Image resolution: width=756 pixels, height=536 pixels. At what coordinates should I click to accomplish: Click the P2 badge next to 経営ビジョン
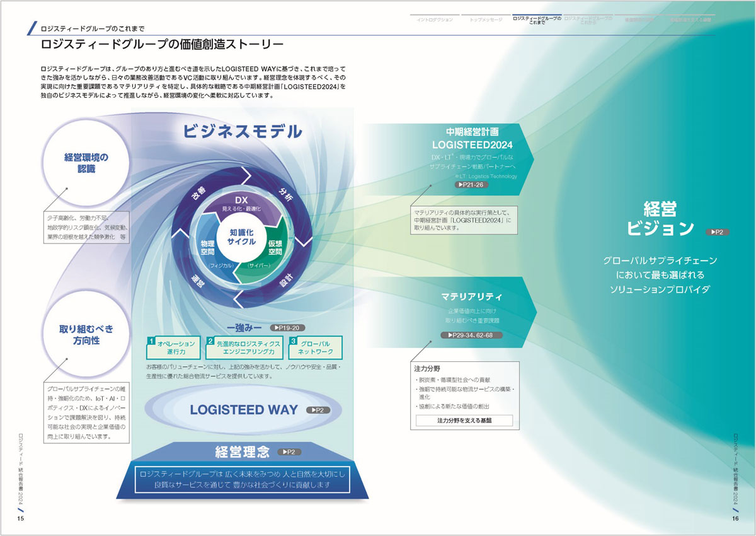point(718,232)
